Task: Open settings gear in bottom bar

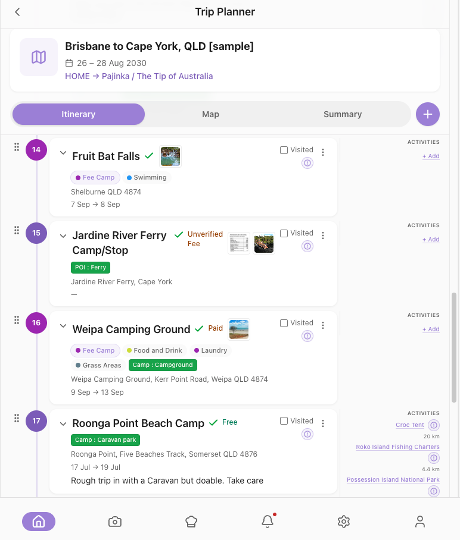Action: point(344,521)
